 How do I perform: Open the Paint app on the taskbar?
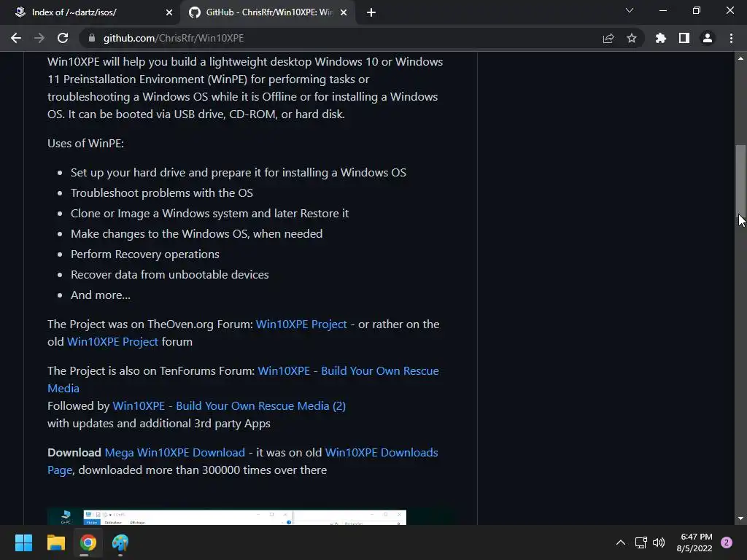120,542
